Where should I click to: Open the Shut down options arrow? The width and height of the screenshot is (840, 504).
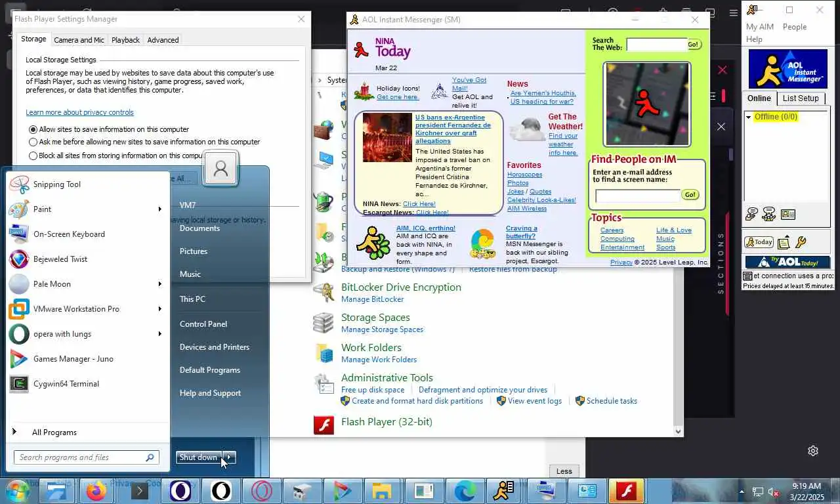[229, 457]
